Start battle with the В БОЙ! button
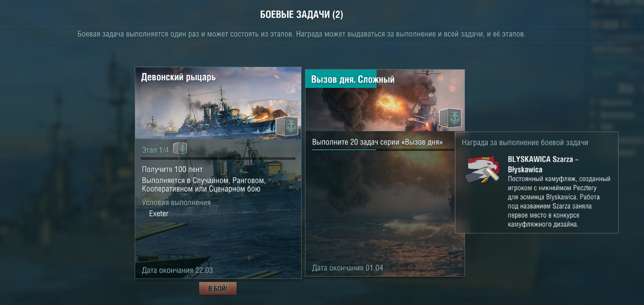Image resolution: width=644 pixels, height=305 pixels. 218,289
